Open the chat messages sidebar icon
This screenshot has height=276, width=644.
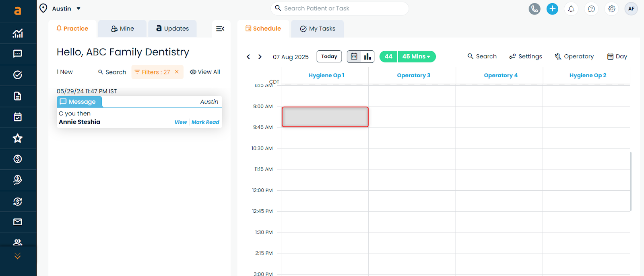pyautogui.click(x=18, y=54)
